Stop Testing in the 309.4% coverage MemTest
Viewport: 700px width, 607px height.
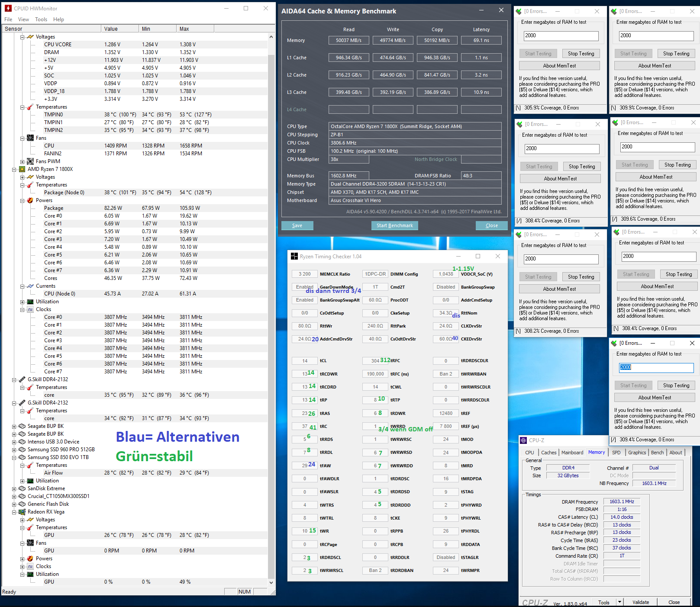click(x=676, y=385)
